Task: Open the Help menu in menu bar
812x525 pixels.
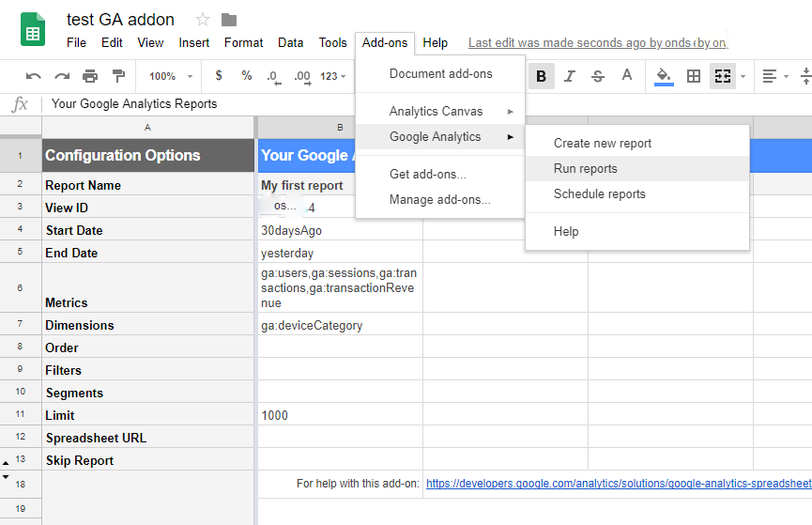Action: (435, 43)
